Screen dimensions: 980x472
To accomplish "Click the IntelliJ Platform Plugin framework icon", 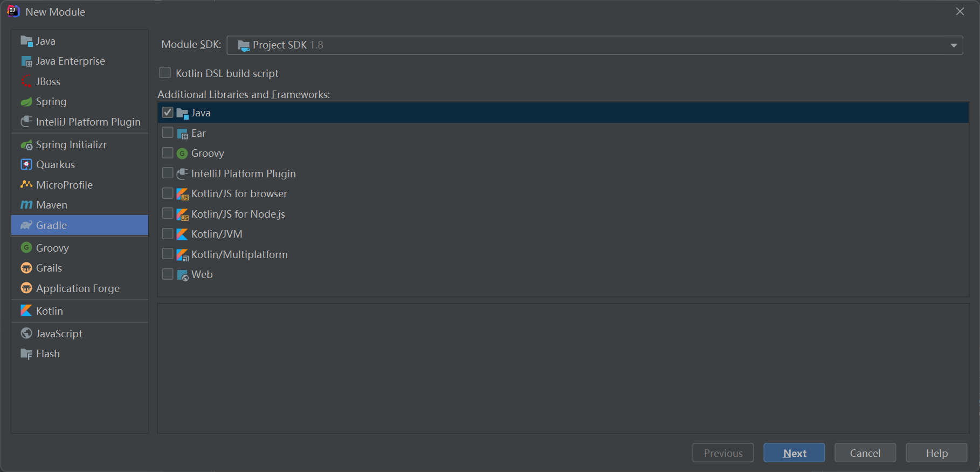I will tap(183, 173).
